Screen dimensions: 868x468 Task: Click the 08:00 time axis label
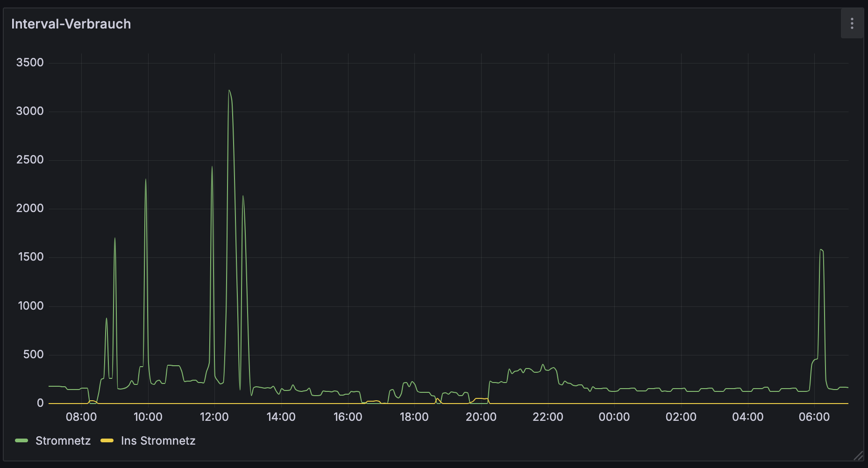coord(81,417)
